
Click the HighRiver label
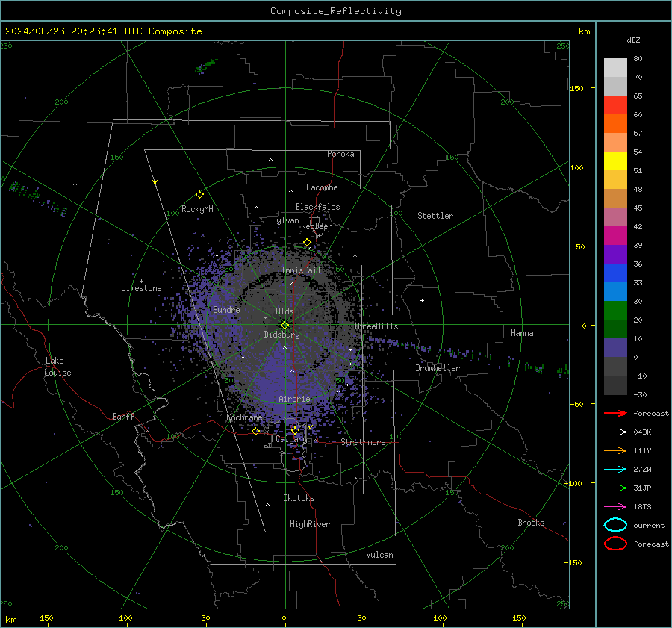[310, 524]
